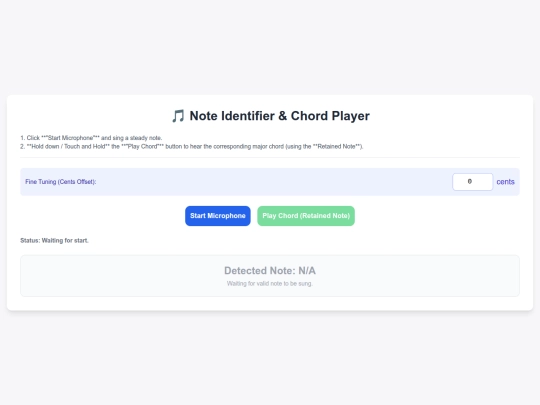Click Play Chord (Retained Note) button
540x405 pixels.
306,216
